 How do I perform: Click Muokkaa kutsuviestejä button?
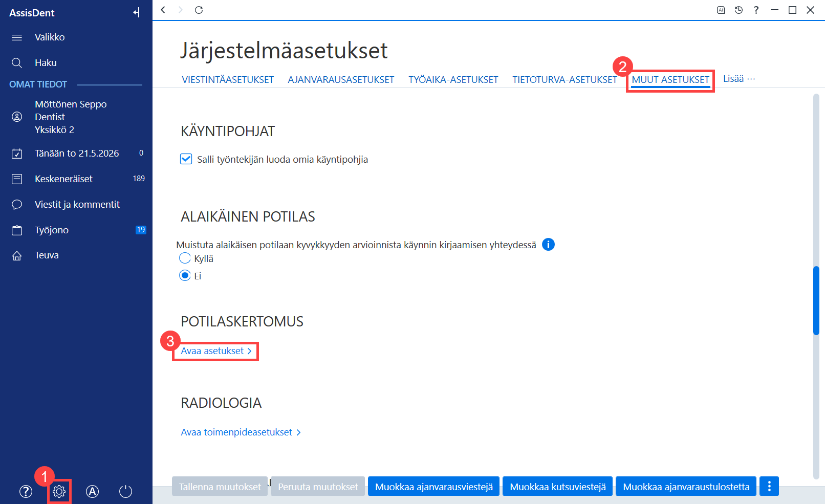(558, 487)
